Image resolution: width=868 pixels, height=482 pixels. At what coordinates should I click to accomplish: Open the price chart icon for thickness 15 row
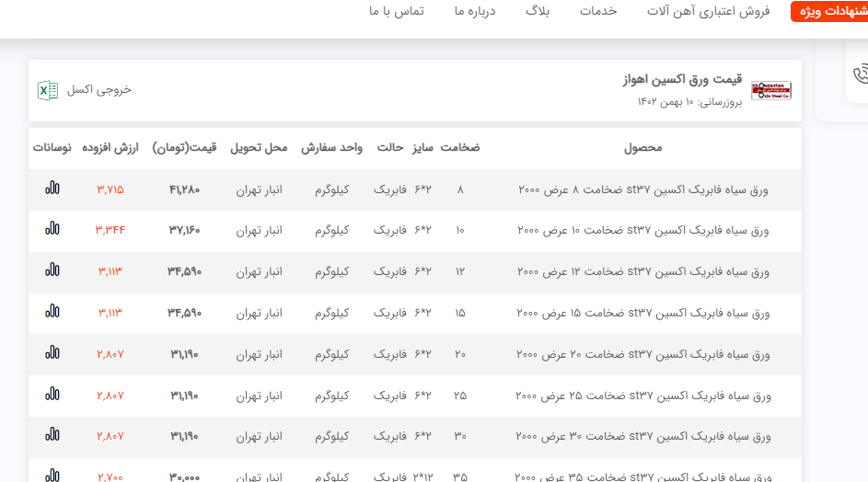(x=52, y=311)
